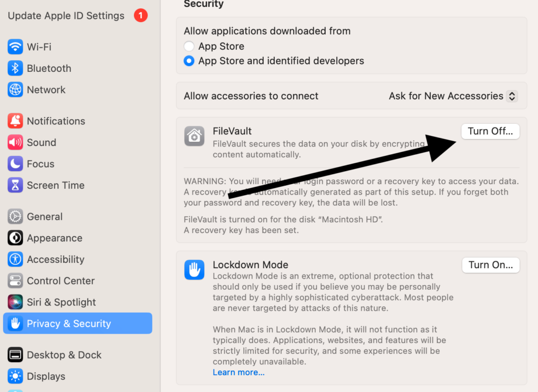The width and height of the screenshot is (538, 392).
Task: Select Control Center in sidebar
Action: coord(60,281)
